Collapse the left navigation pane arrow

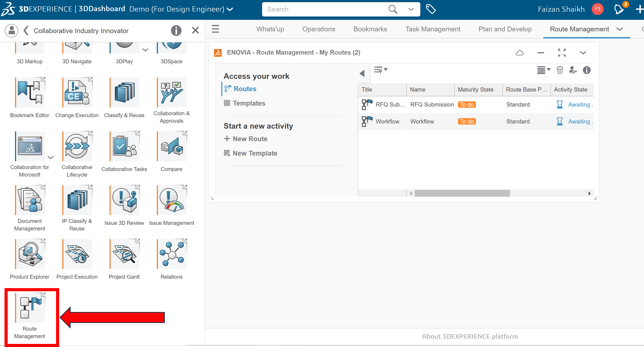pyautogui.click(x=362, y=73)
